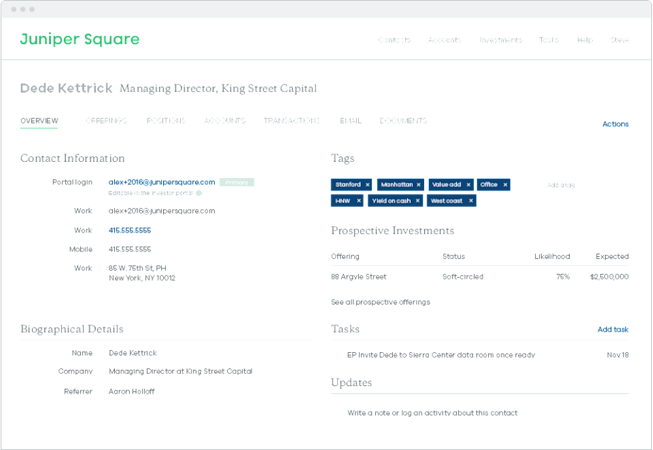Switch to the Accounts tab under contact name

click(x=225, y=121)
